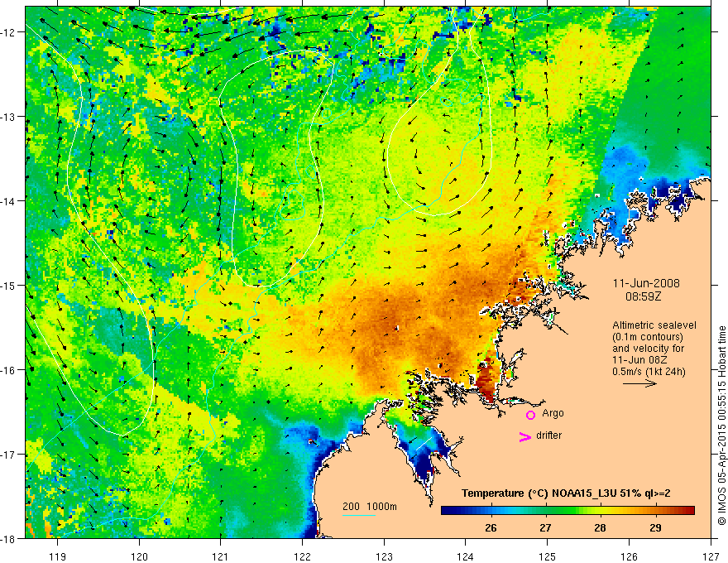Click the 'Argo' legend label
The image size is (728, 563).
(x=553, y=413)
